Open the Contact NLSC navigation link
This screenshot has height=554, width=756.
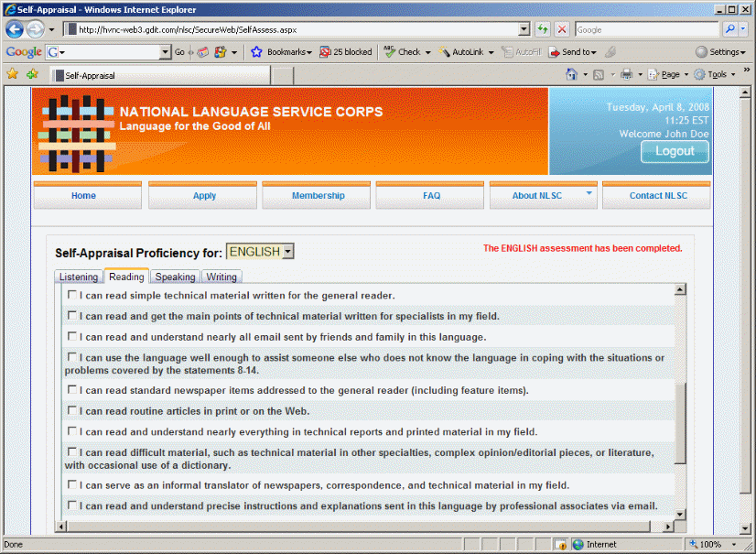[x=656, y=195]
